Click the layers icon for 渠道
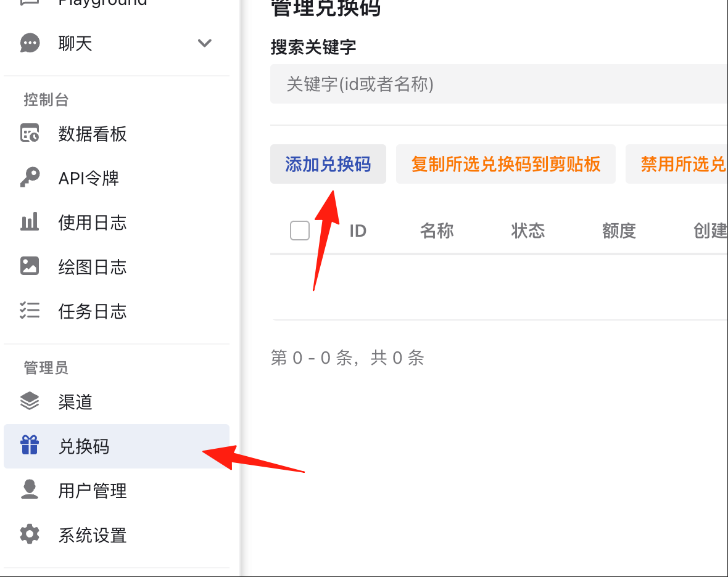728x577 pixels. pyautogui.click(x=30, y=401)
